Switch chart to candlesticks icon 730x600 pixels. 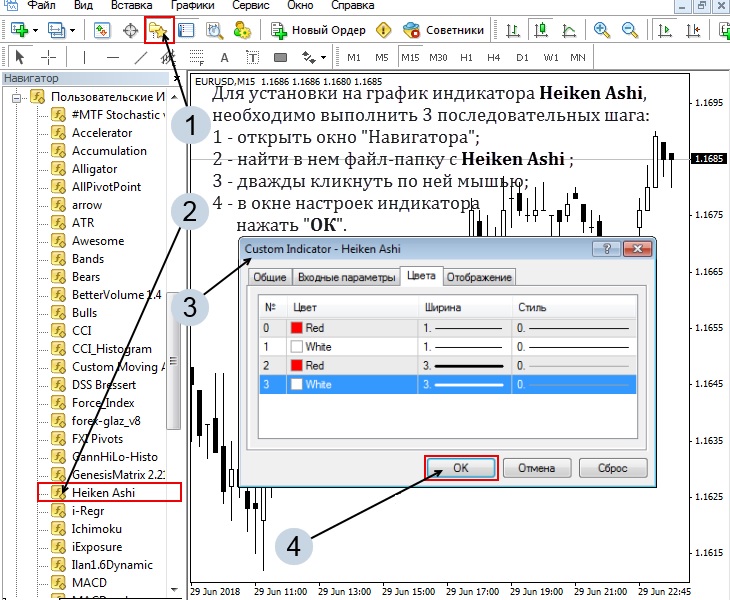click(x=541, y=31)
